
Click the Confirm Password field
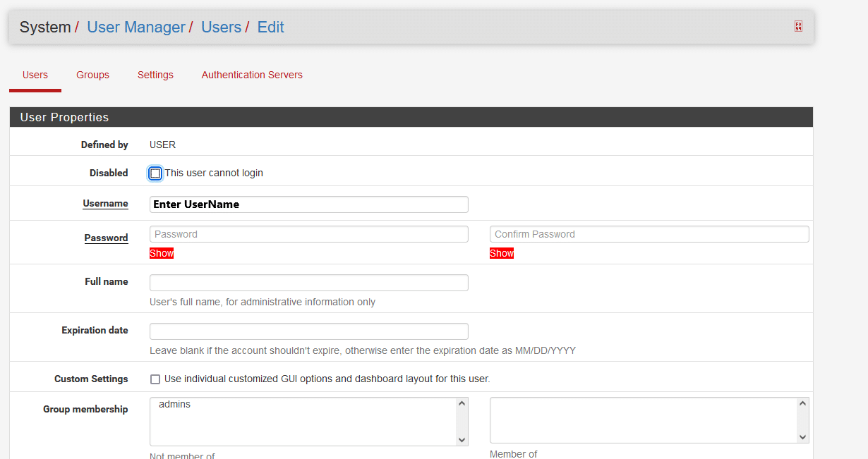tap(649, 234)
